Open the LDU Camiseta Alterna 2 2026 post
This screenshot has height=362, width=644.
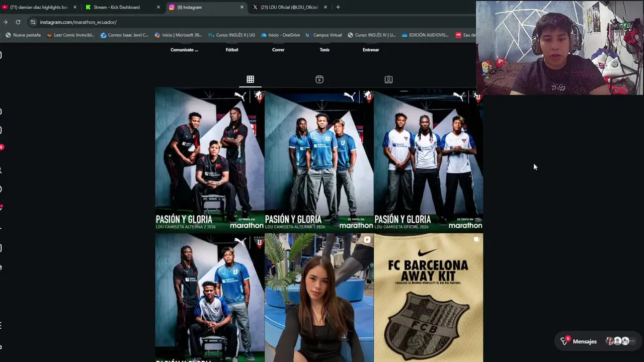[x=209, y=159]
